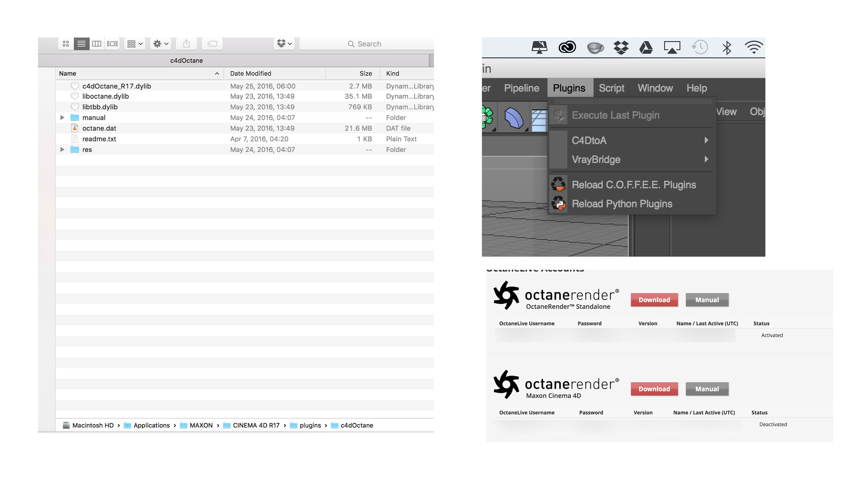The image size is (868, 488).
Task: Click the Share toolbar icon
Action: click(186, 44)
